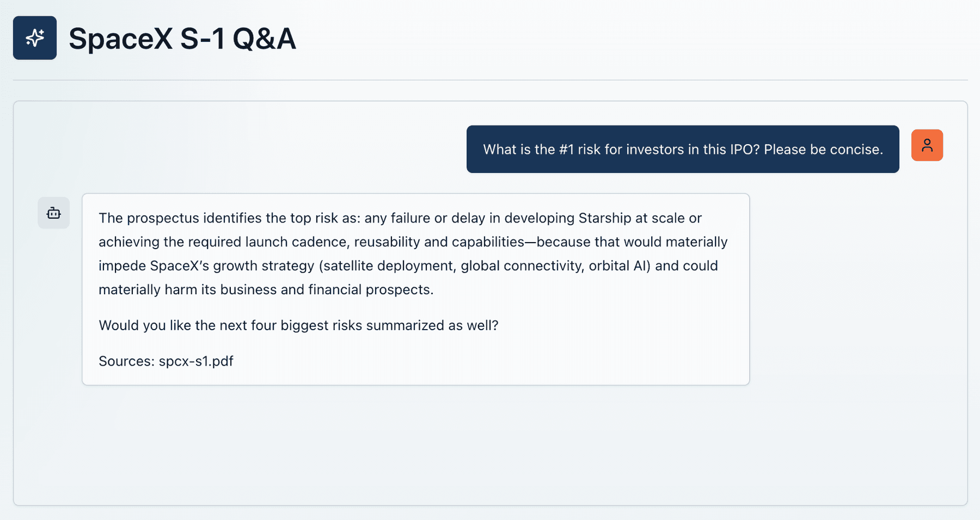
Task: Click the spcx-s1.pdf source filename
Action: 196,361
